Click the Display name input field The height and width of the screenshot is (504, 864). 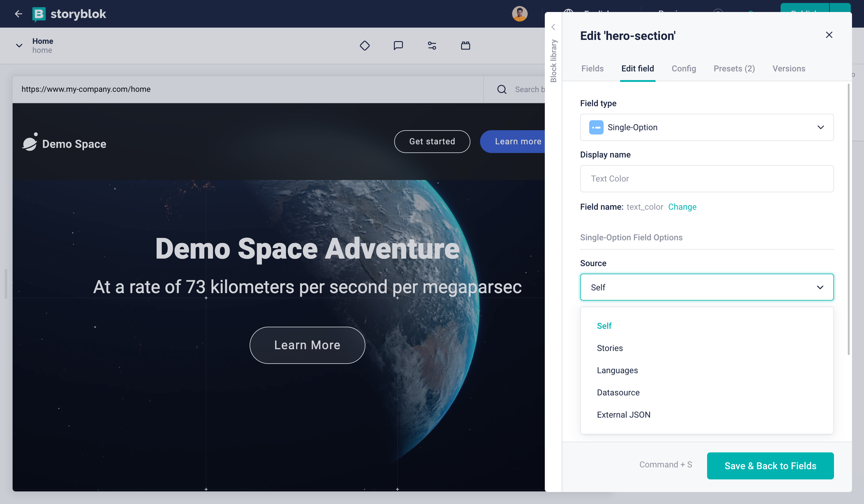tap(707, 178)
